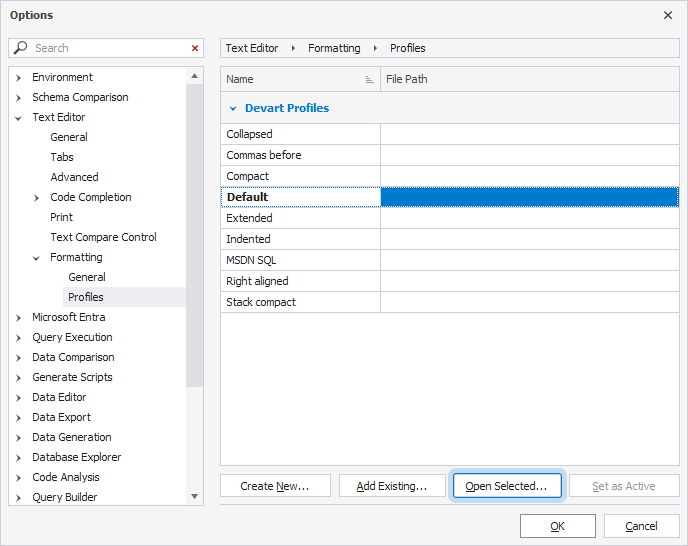The height and width of the screenshot is (546, 688).
Task: Expand the Environment tree node
Action: pos(18,78)
